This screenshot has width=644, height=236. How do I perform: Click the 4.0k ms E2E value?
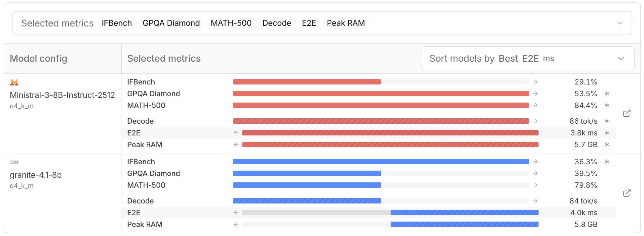(584, 213)
